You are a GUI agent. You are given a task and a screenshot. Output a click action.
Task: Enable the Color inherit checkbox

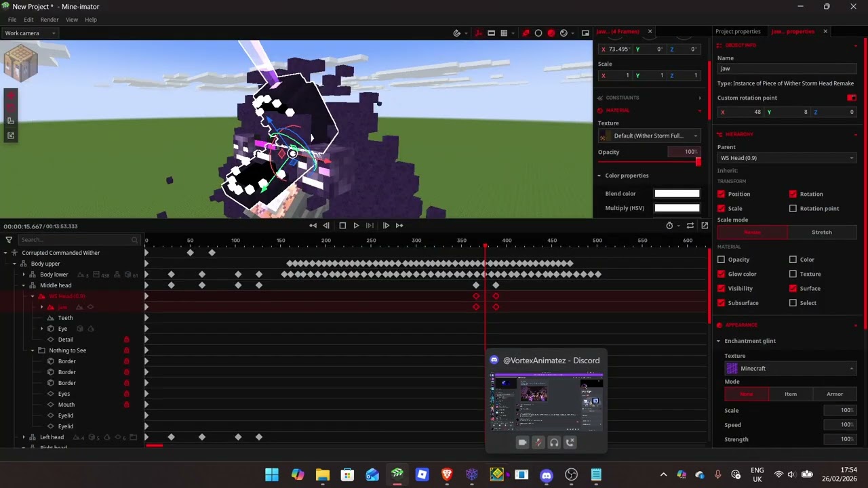pyautogui.click(x=793, y=260)
